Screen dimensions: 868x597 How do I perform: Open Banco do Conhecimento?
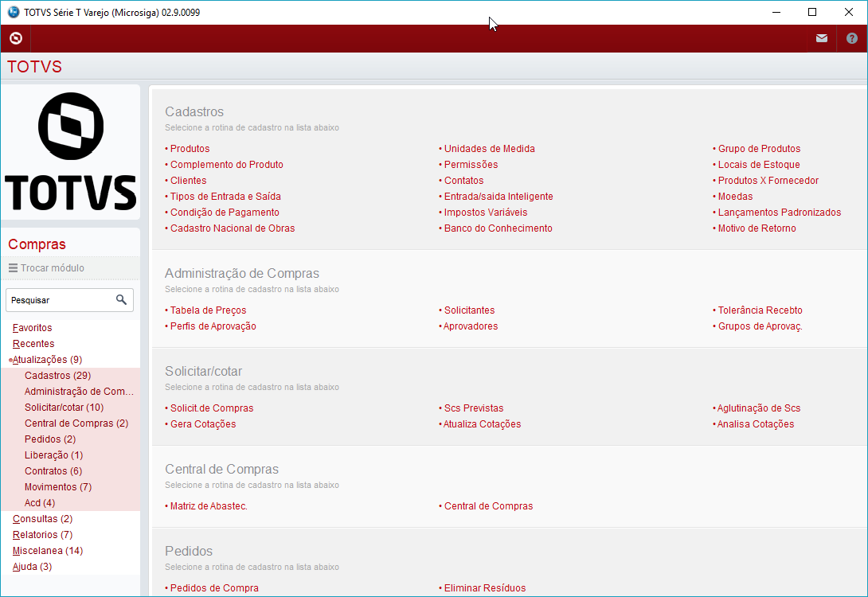click(x=499, y=228)
